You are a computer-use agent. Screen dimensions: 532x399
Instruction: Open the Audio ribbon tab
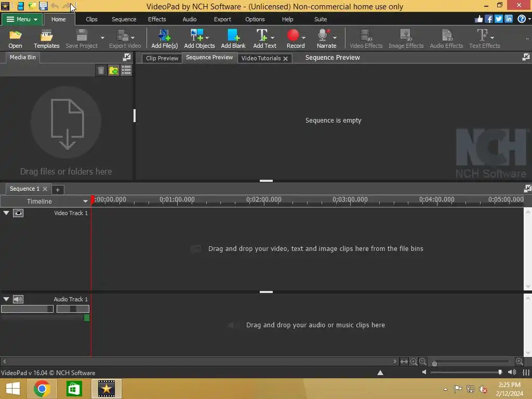click(189, 19)
